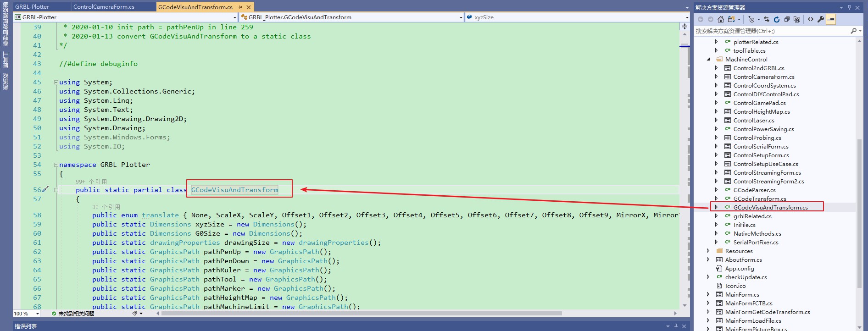The width and height of the screenshot is (868, 331).
Task: Click the editor split-window handle icon
Action: point(684,27)
